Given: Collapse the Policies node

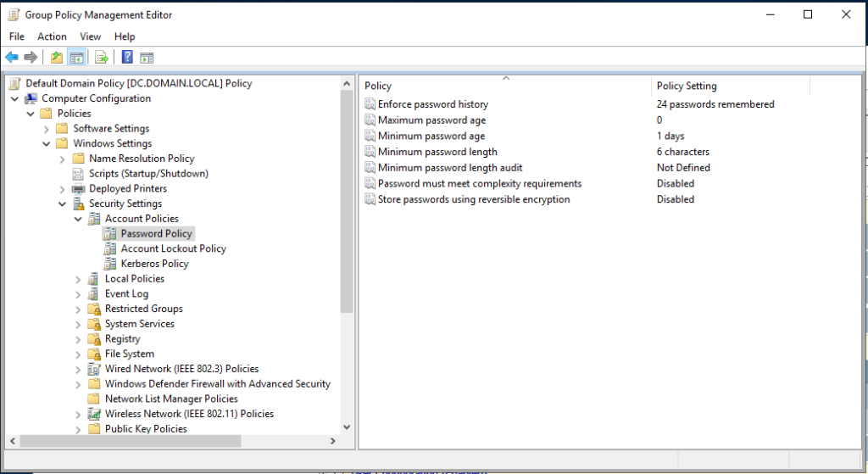Looking at the screenshot, I should click(x=31, y=114).
